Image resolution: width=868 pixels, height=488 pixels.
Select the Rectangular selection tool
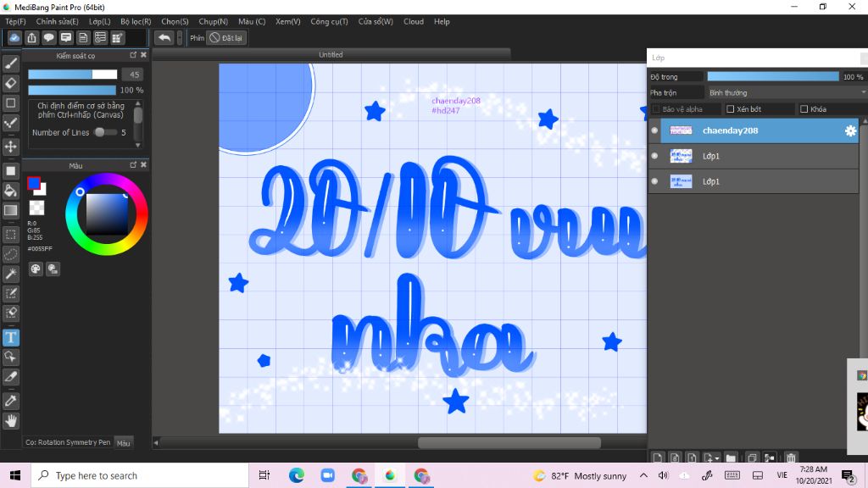click(x=10, y=235)
